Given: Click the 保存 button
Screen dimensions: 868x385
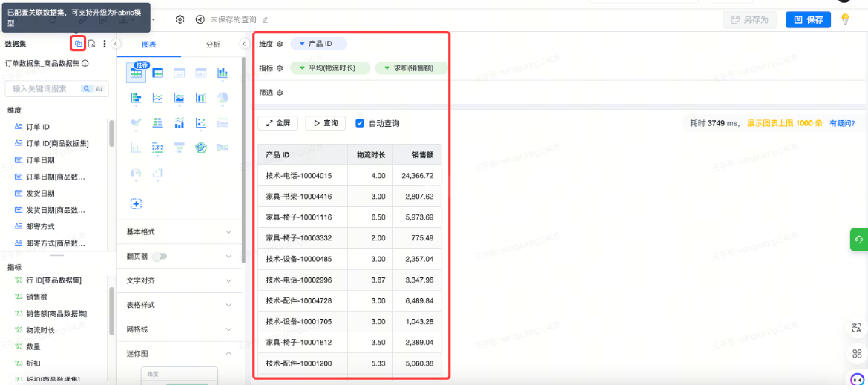Looking at the screenshot, I should [808, 20].
